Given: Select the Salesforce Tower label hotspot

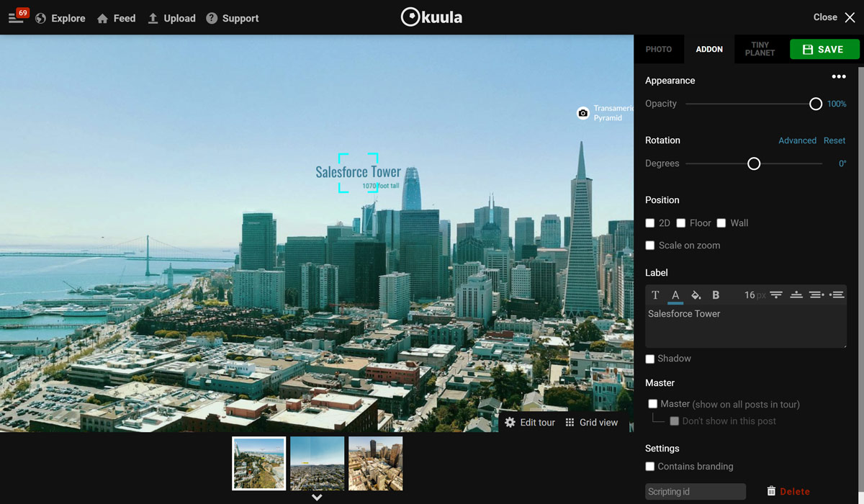Looking at the screenshot, I should [x=359, y=173].
